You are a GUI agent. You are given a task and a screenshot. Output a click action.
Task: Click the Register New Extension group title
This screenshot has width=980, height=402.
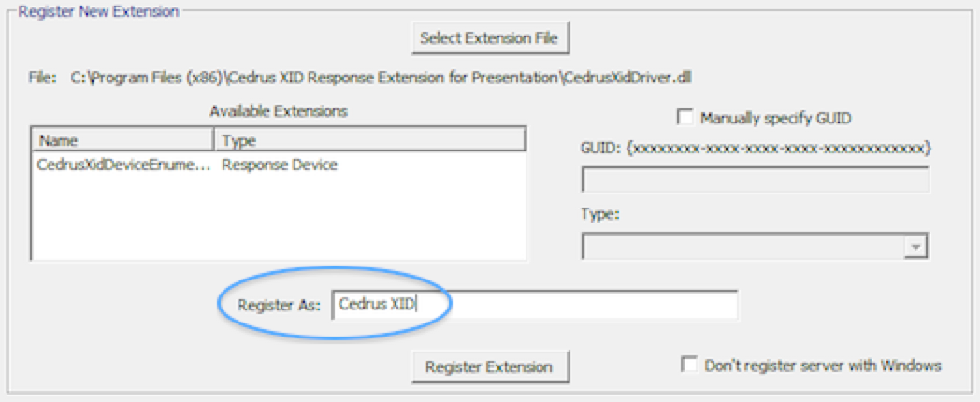[x=97, y=12]
